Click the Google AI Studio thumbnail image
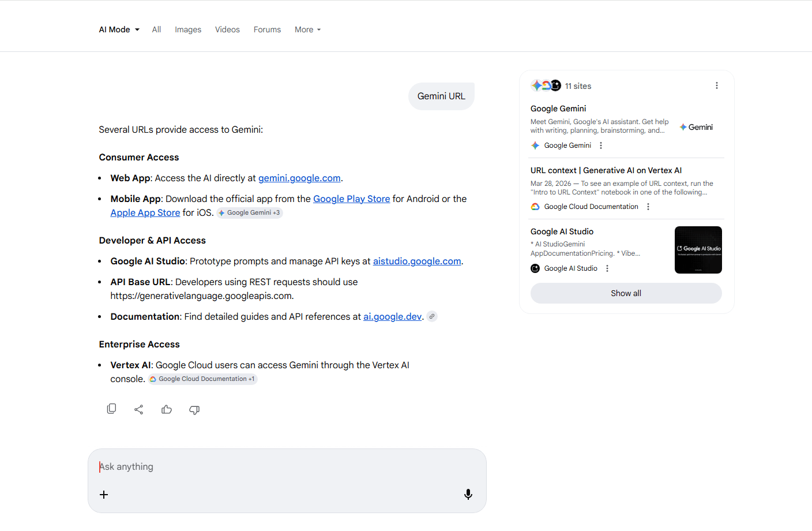 [x=698, y=250]
